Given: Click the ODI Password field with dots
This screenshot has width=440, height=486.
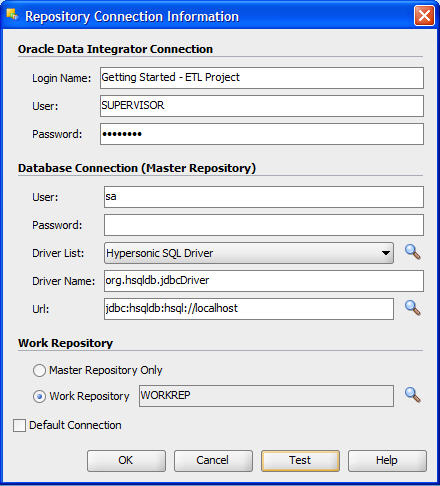Looking at the screenshot, I should (262, 134).
